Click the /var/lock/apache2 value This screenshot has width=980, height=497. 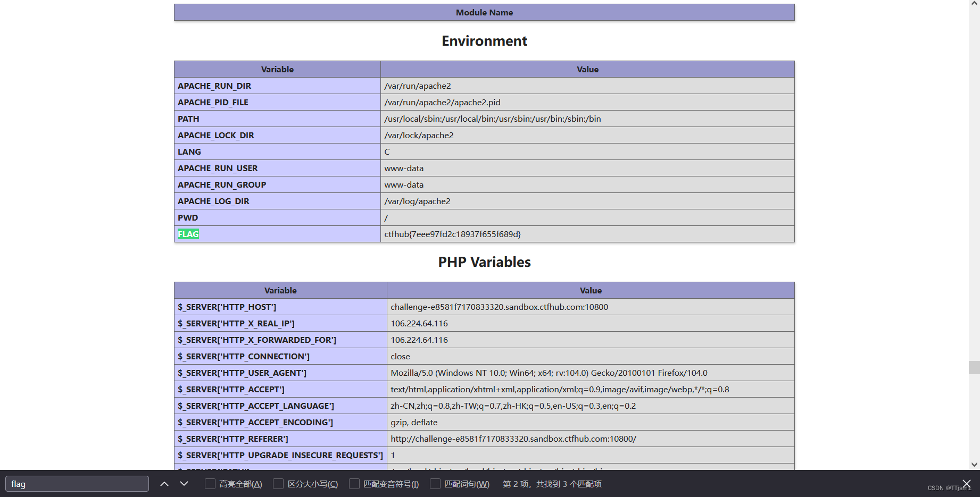[x=419, y=135]
